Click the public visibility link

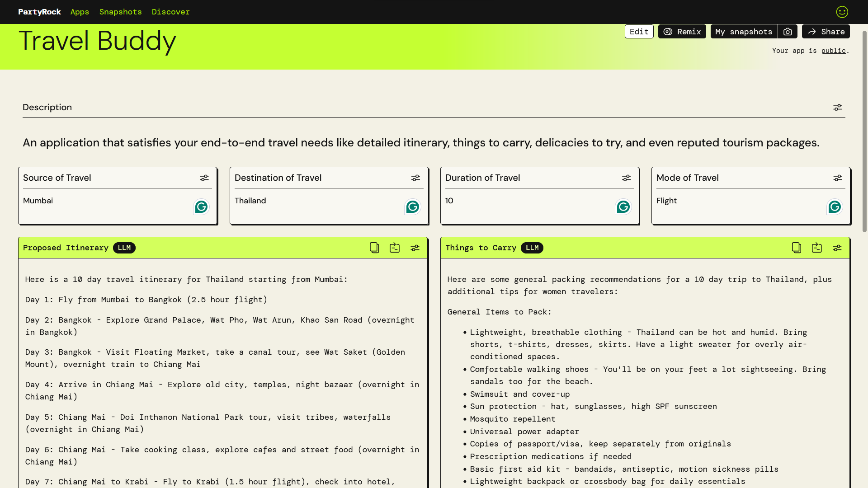833,51
